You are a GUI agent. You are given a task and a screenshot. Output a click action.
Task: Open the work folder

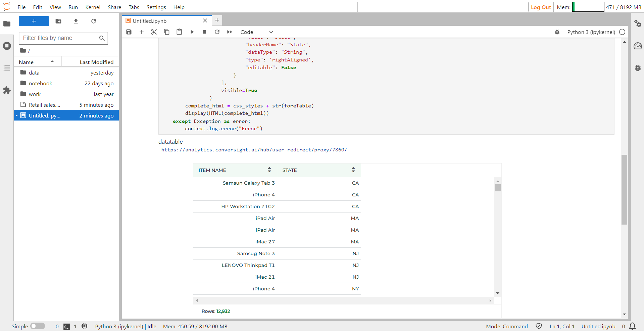(66, 94)
